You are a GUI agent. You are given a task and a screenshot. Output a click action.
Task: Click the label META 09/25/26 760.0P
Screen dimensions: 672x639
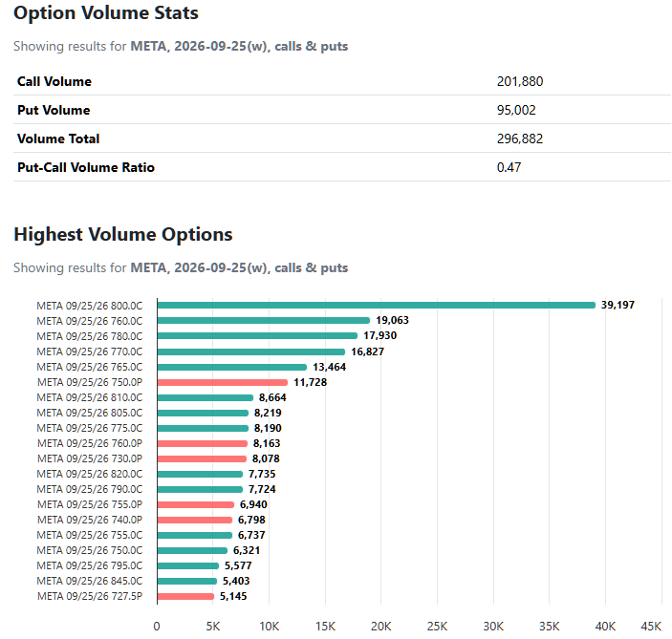[x=90, y=443]
